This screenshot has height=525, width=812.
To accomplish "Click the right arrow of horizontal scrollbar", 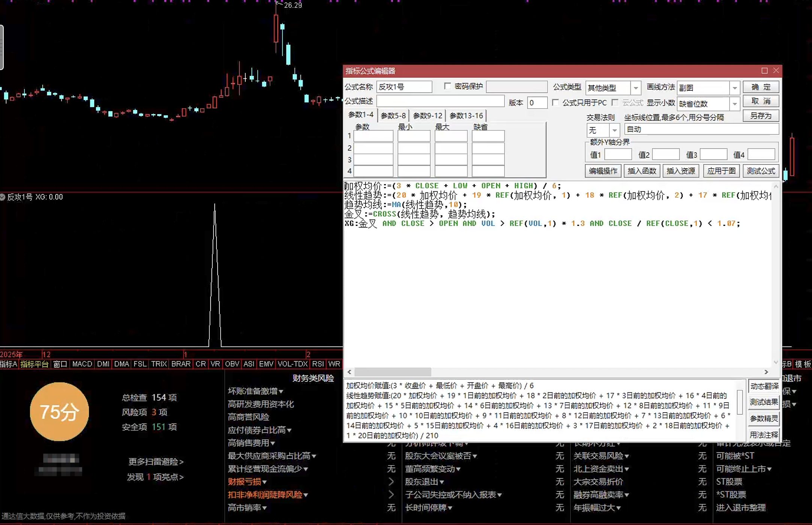I will point(766,372).
